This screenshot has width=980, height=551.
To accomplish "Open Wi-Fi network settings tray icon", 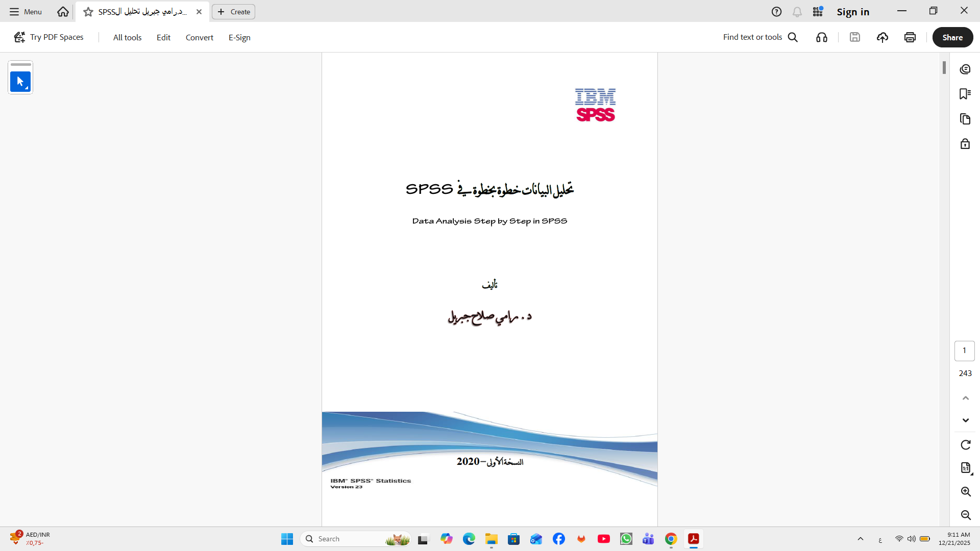I will coord(899,539).
